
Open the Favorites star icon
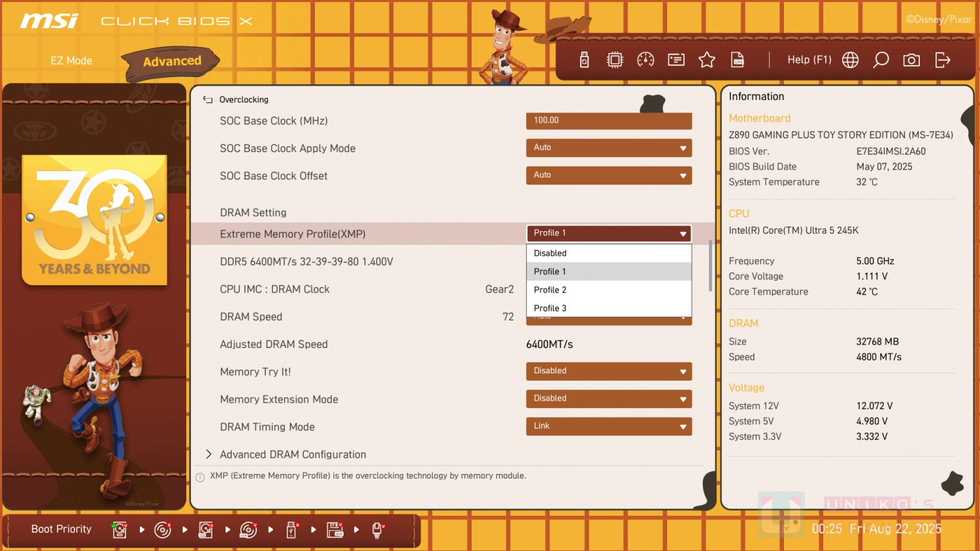point(707,60)
